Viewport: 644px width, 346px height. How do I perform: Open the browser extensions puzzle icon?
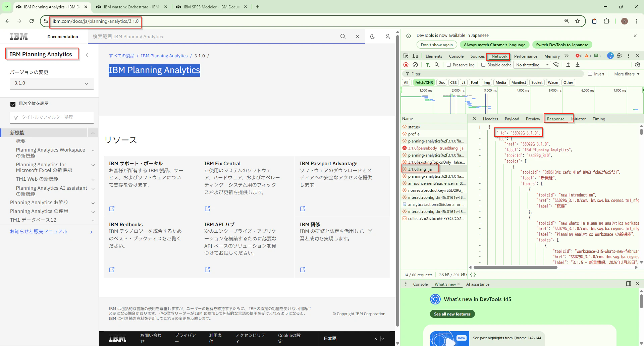606,21
